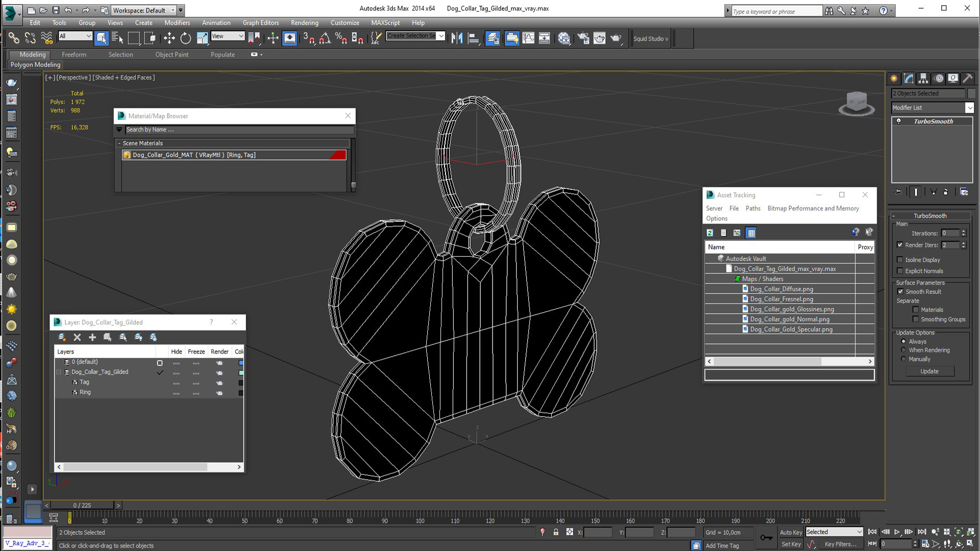Image resolution: width=980 pixels, height=551 pixels.
Task: Click the Auto Key button
Action: point(791,532)
